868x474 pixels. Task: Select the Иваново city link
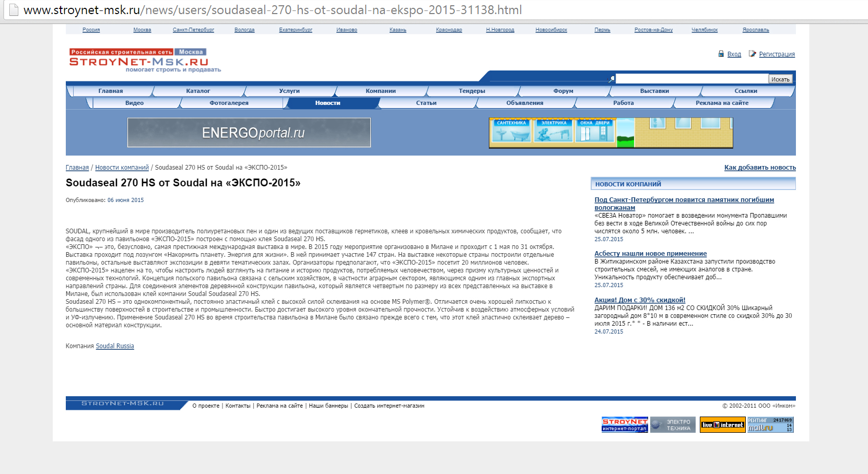click(347, 30)
